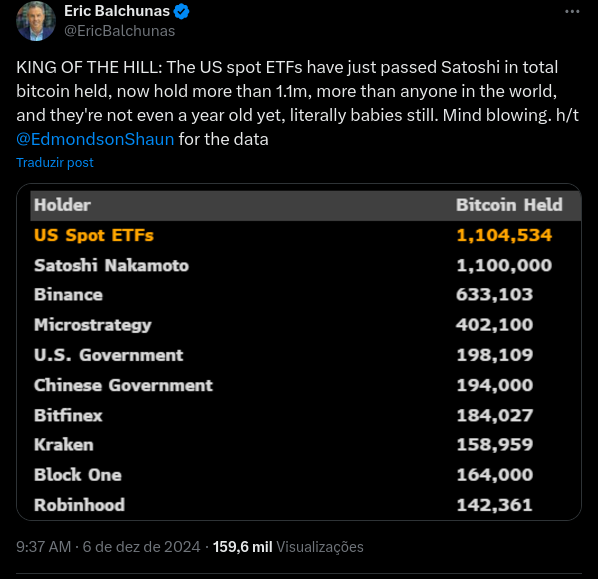This screenshot has width=598, height=579.
Task: Open the @EdmondsonShaun mention link
Action: pos(95,139)
